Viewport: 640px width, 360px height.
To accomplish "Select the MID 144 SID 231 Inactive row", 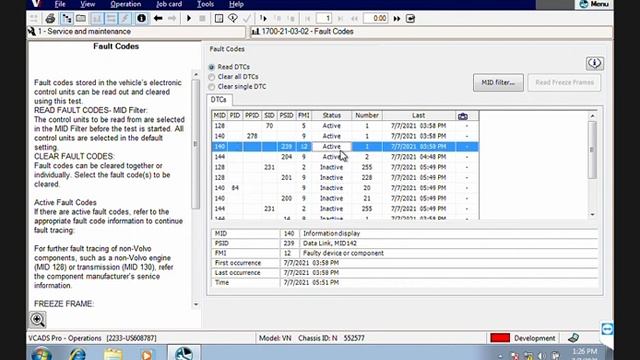I will click(345, 209).
